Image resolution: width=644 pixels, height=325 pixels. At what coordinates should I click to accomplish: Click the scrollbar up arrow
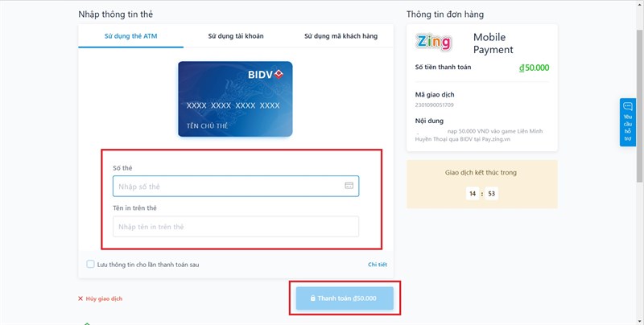[639, 4]
